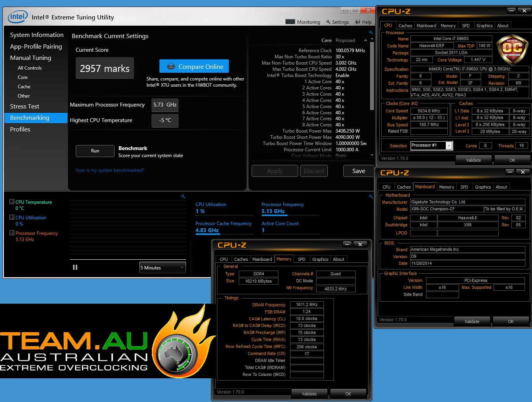The height and width of the screenshot is (402, 532).
Task: Click the X99-SOC Champion-CF model field
Action: (x=447, y=209)
